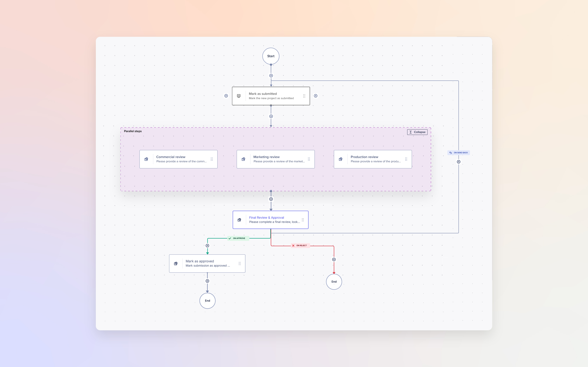Grab the drag handle on Final Review & Approval
The height and width of the screenshot is (367, 588).
[303, 220]
